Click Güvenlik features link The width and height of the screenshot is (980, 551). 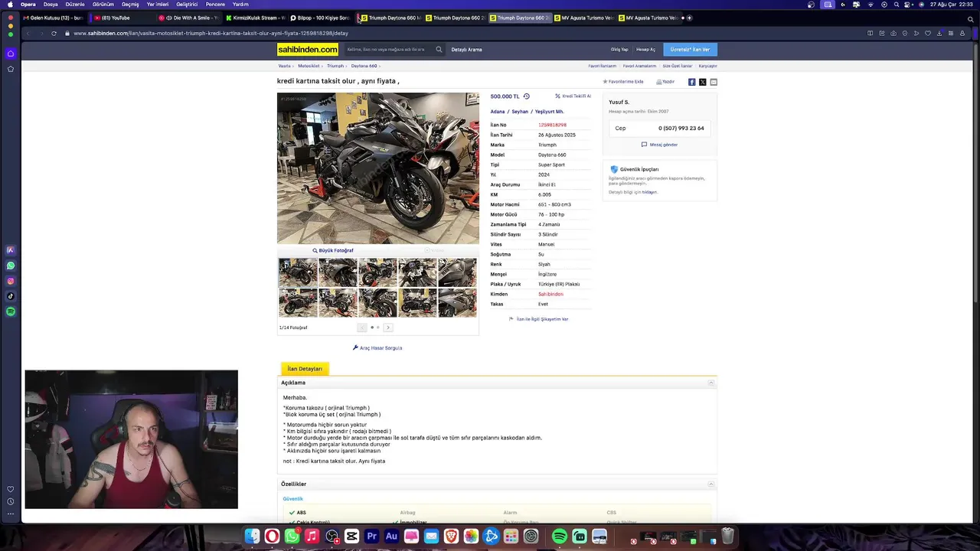point(292,499)
